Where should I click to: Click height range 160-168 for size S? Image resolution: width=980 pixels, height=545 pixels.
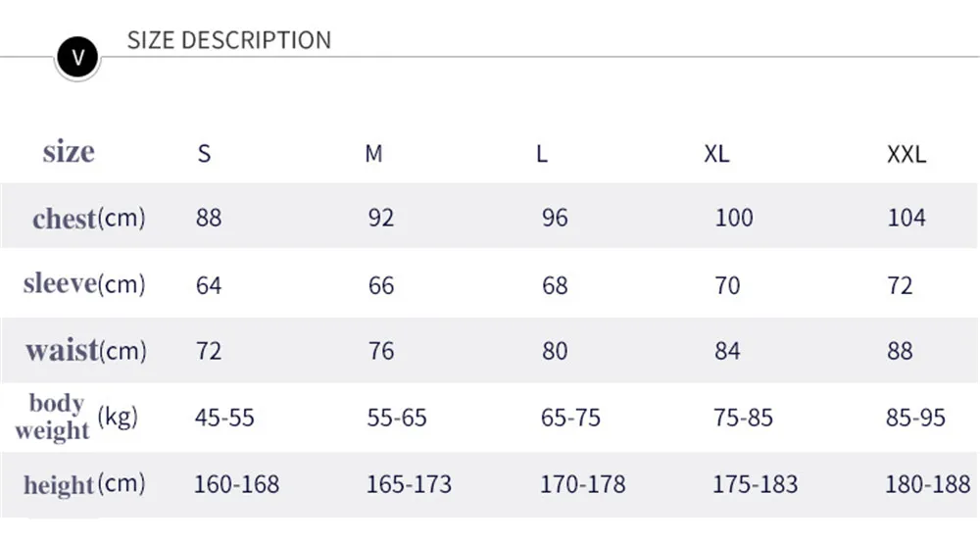[x=236, y=484]
